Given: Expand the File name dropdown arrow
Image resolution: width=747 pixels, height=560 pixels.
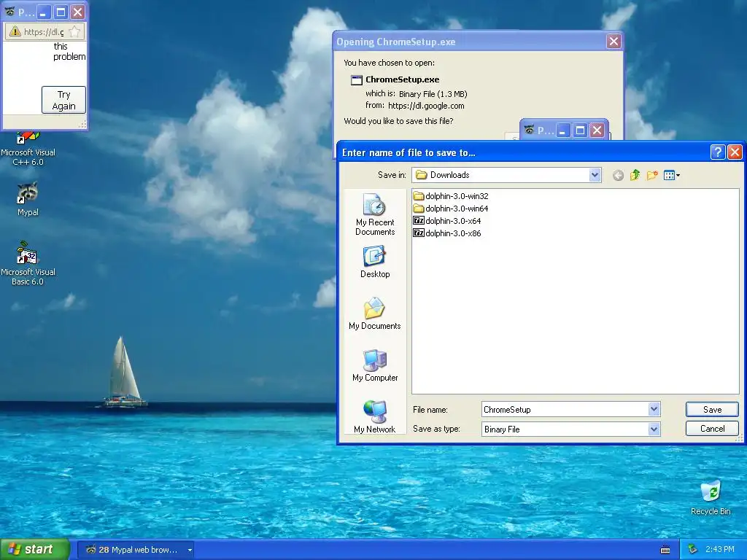Looking at the screenshot, I should pyautogui.click(x=654, y=409).
